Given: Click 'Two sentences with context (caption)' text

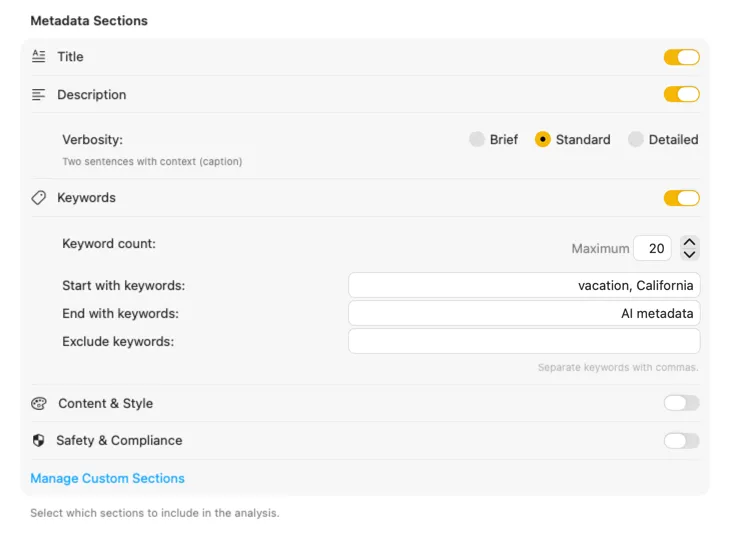Looking at the screenshot, I should [152, 161].
